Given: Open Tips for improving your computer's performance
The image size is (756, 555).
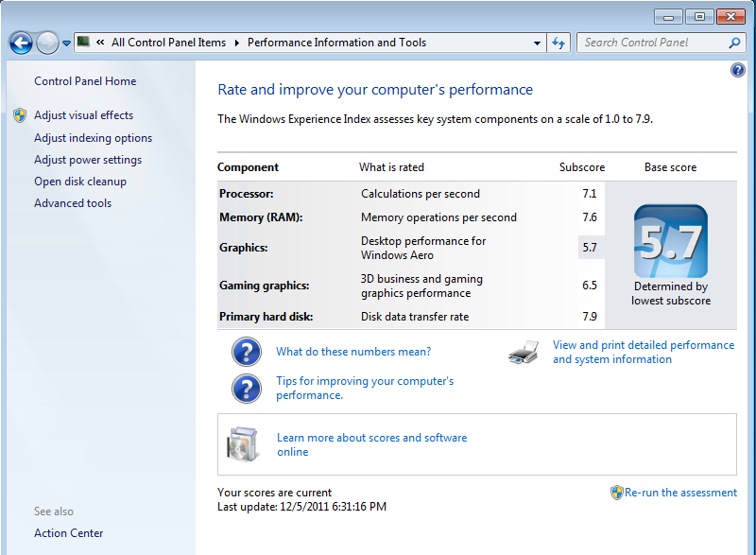Looking at the screenshot, I should click(365, 388).
